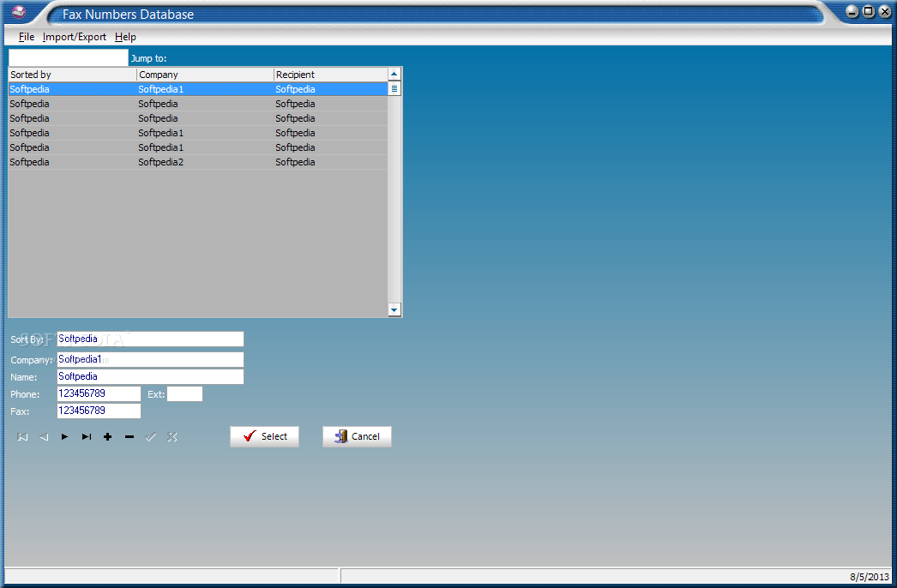Click the Recipient column header
This screenshot has width=897, height=588.
coord(331,75)
